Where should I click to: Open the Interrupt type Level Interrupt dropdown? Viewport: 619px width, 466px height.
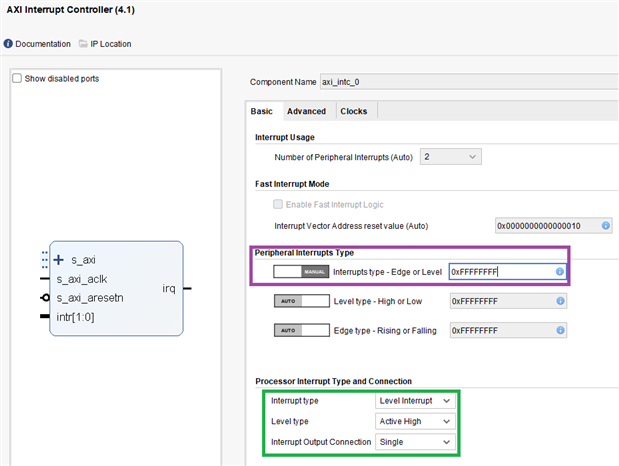[415, 401]
